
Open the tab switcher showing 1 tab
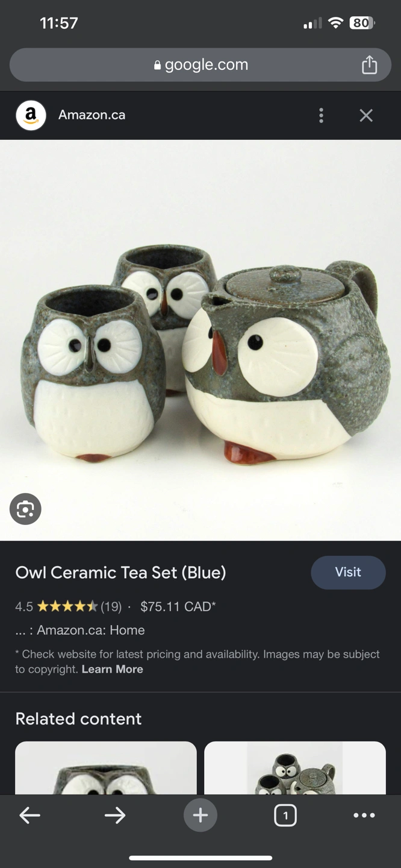pyautogui.click(x=285, y=816)
